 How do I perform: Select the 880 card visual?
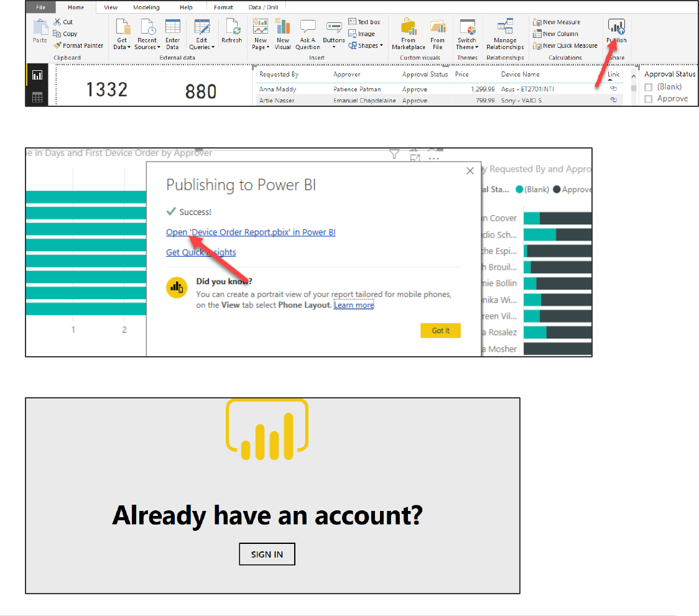[201, 92]
